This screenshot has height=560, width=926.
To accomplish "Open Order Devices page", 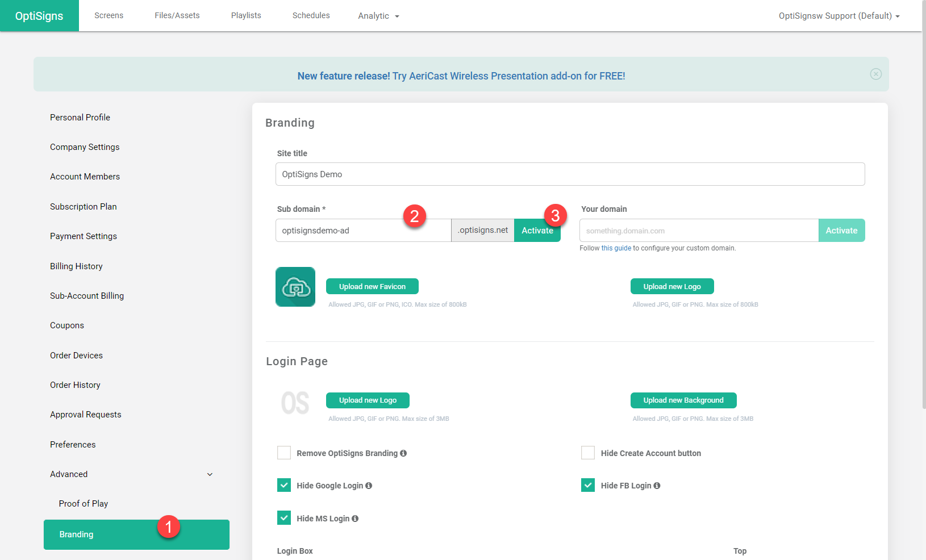I will 76,356.
